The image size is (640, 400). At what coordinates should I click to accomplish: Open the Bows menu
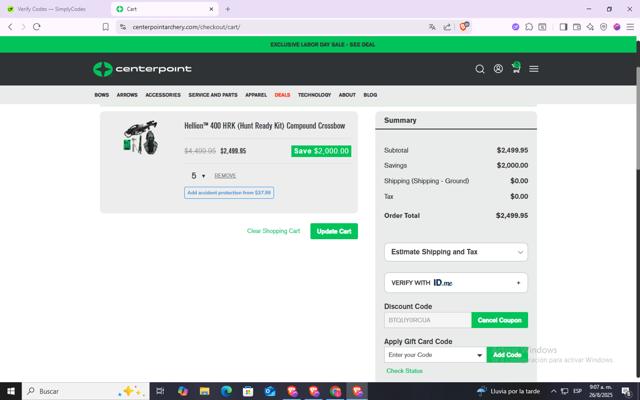[x=102, y=95]
